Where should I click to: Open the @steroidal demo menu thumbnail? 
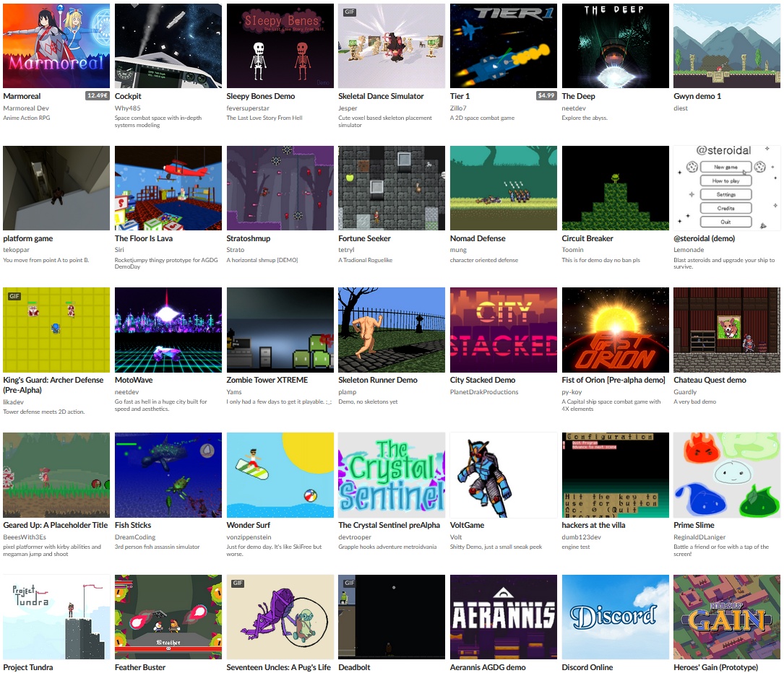tap(727, 188)
